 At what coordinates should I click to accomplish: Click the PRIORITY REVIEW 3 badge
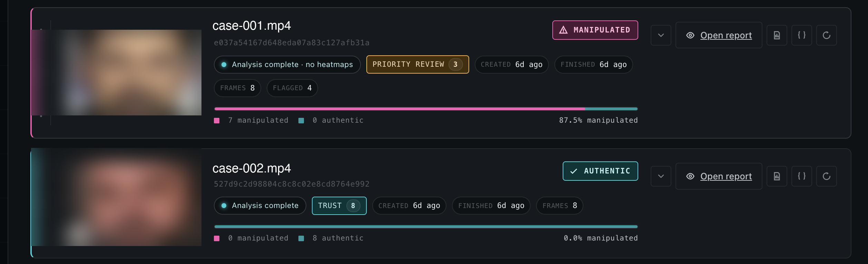417,65
